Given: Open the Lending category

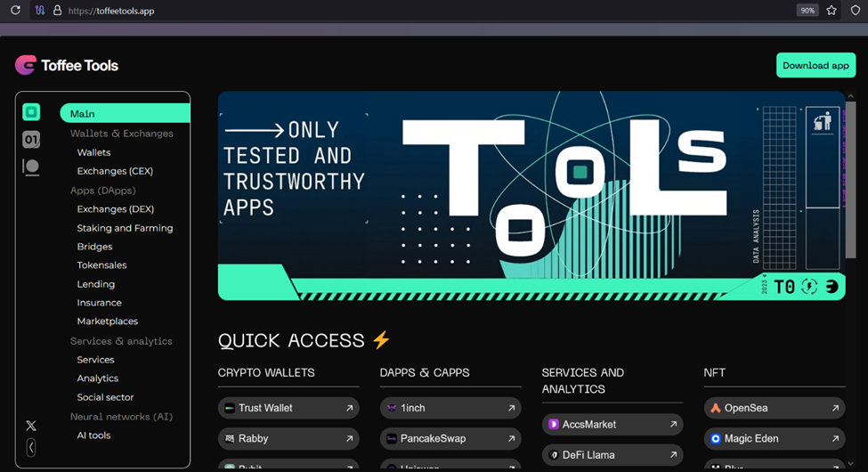Looking at the screenshot, I should [x=96, y=284].
